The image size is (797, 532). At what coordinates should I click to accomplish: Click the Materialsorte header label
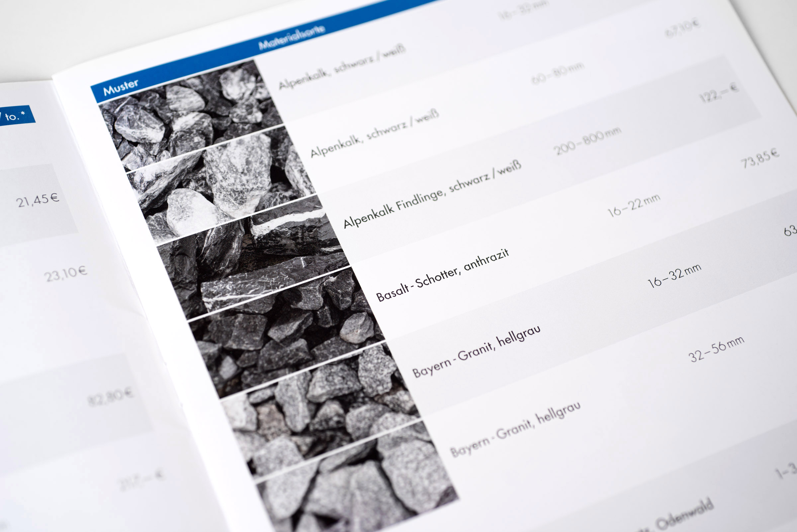292,38
